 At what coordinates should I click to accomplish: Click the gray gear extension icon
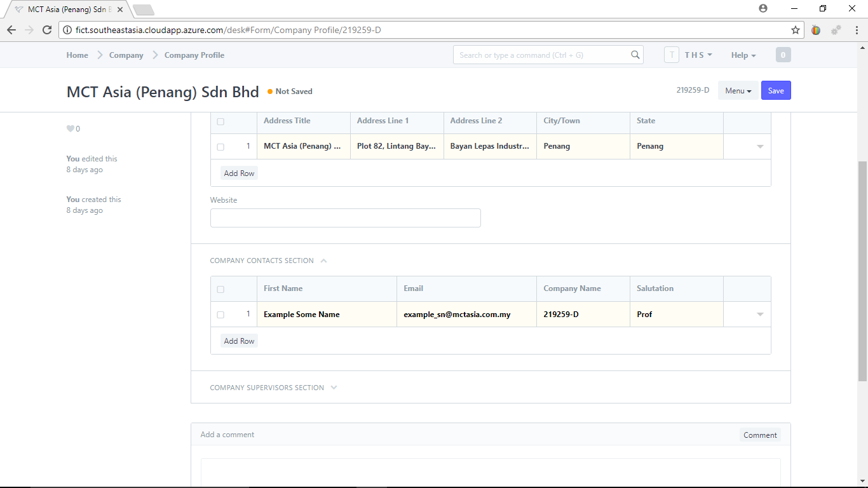(x=836, y=30)
